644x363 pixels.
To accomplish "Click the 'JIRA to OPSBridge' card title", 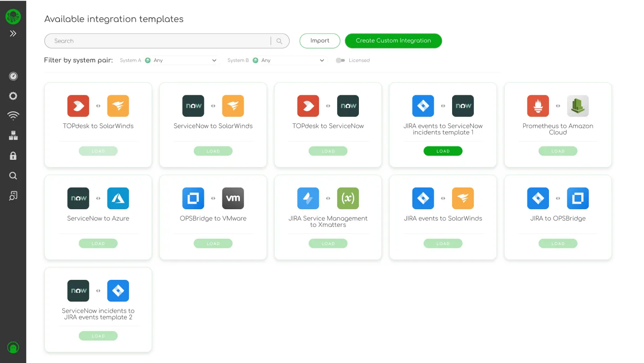I will (x=558, y=218).
